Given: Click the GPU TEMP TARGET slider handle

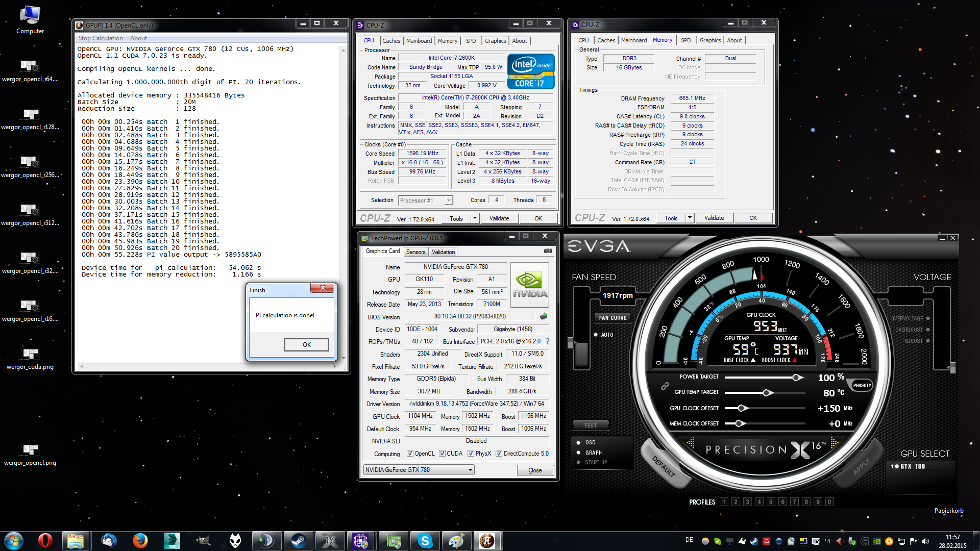Looking at the screenshot, I should pos(767,393).
